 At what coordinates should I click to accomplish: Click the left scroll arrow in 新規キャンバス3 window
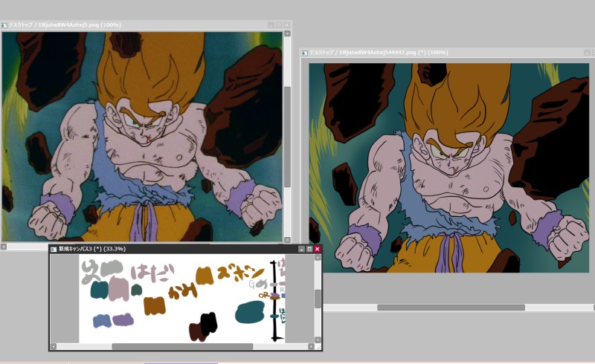pos(54,347)
